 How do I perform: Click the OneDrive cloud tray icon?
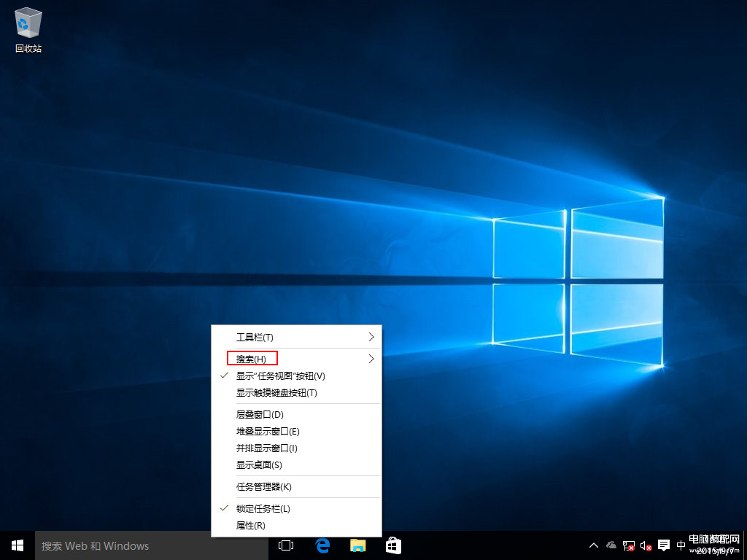(x=611, y=545)
